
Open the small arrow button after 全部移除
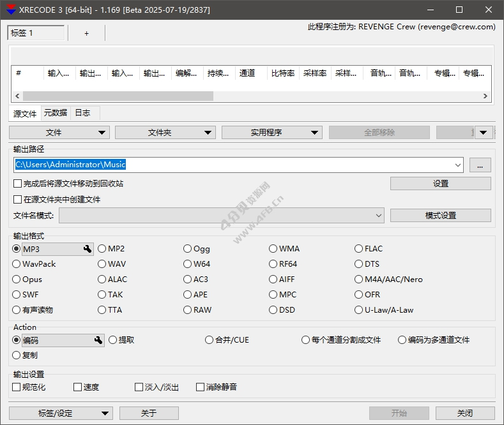pos(484,133)
